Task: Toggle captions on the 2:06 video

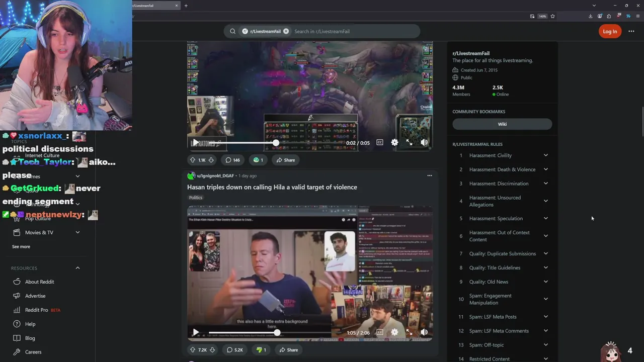Action: click(x=380, y=332)
